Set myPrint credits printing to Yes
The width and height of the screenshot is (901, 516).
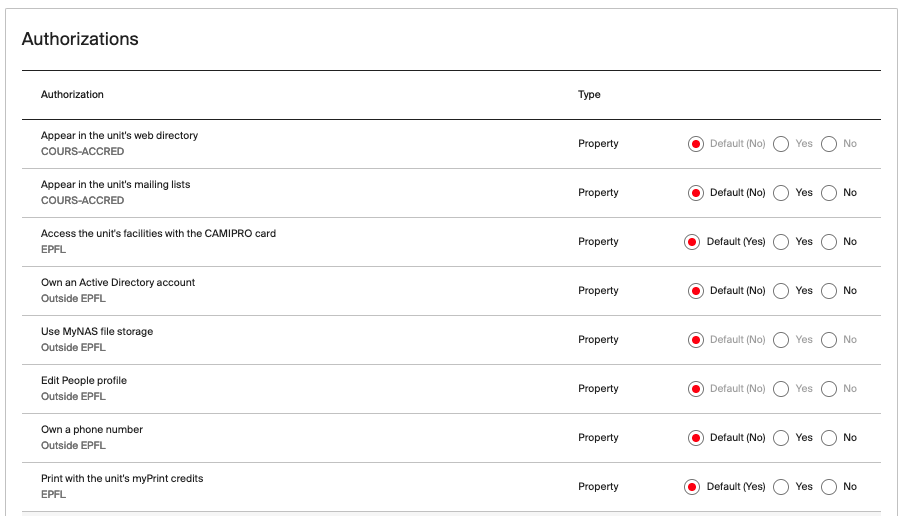[781, 487]
